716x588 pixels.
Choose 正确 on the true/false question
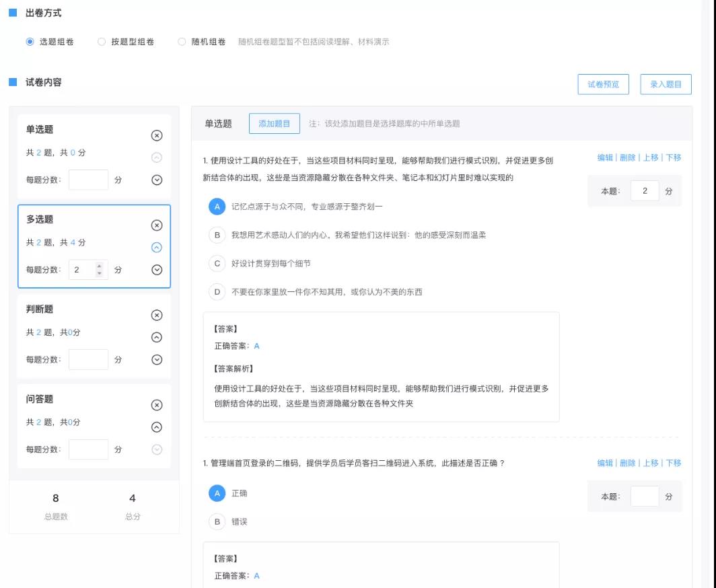[217, 492]
